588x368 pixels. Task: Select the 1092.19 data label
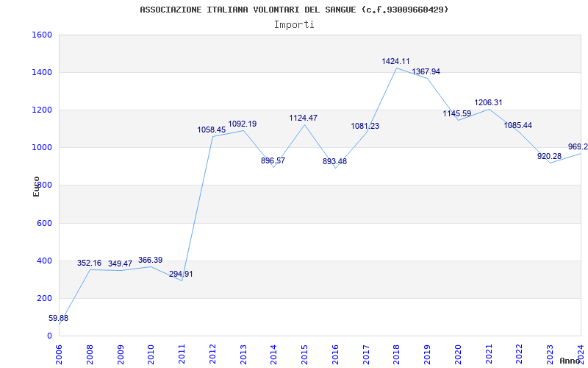point(243,124)
